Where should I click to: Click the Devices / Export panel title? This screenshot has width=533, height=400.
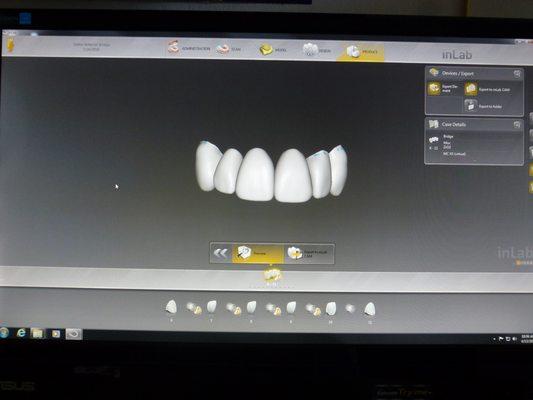pos(458,73)
